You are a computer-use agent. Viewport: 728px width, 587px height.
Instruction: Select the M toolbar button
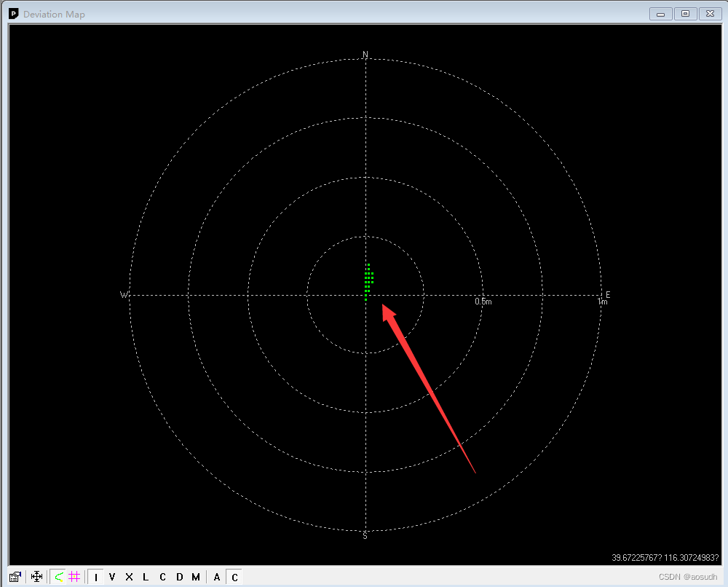196,577
